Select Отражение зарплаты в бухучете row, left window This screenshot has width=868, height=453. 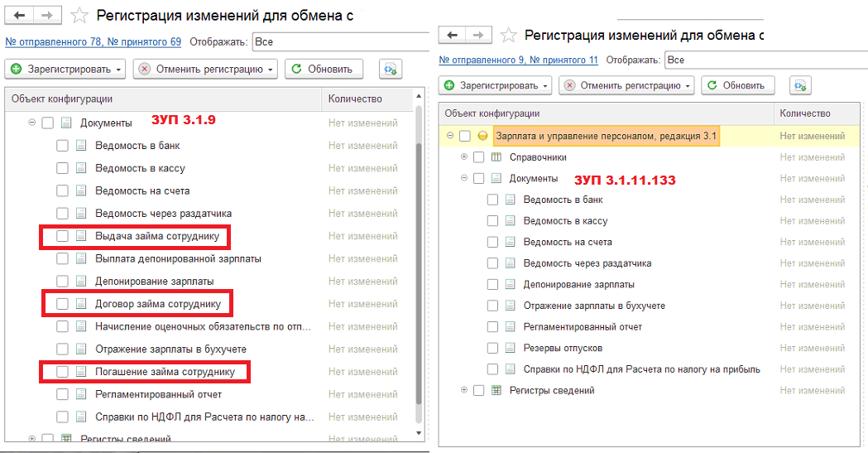coord(210,349)
